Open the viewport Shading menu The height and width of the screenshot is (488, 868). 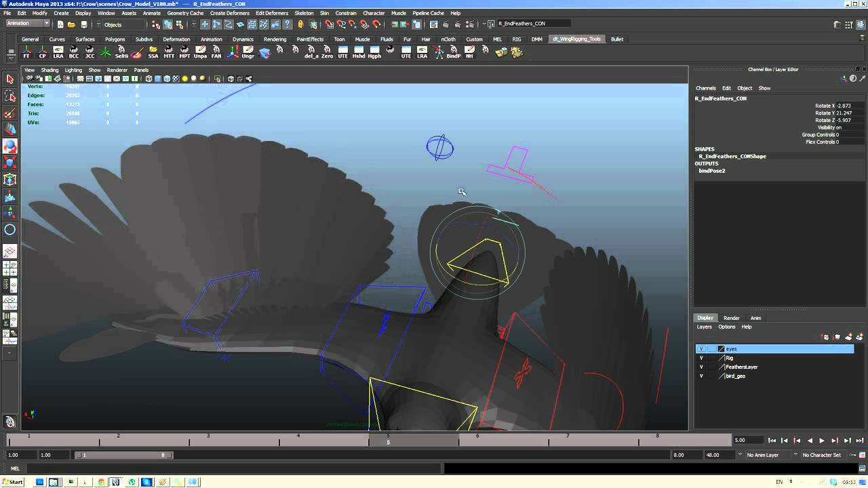click(50, 70)
